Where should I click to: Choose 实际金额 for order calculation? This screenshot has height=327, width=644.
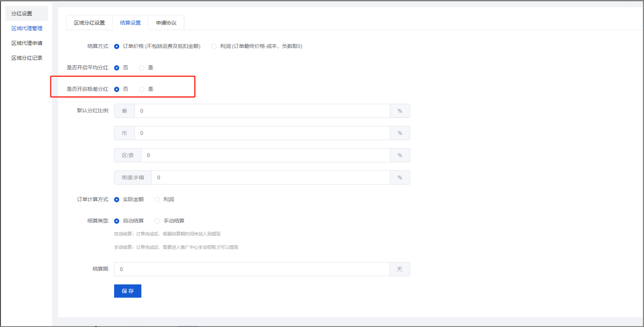tap(117, 199)
